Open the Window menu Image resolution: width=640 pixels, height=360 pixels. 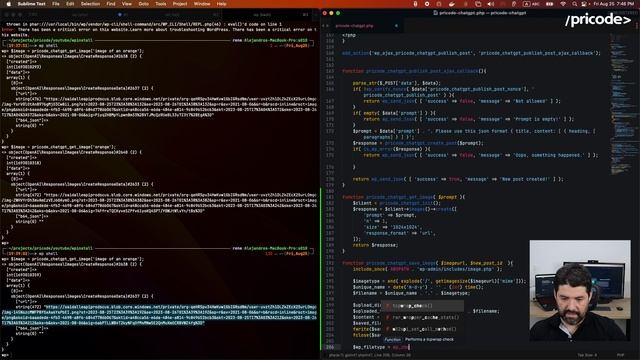tap(202, 4)
